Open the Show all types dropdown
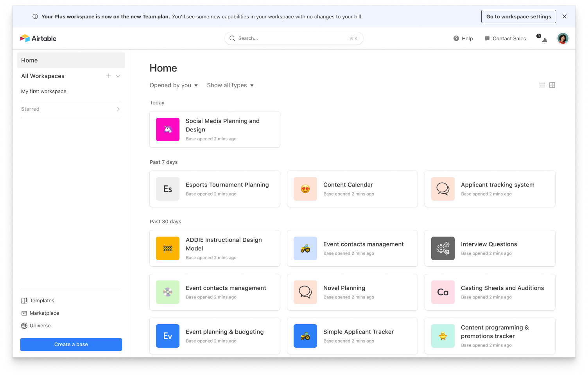Image resolution: width=588 pixels, height=377 pixels. click(x=231, y=85)
